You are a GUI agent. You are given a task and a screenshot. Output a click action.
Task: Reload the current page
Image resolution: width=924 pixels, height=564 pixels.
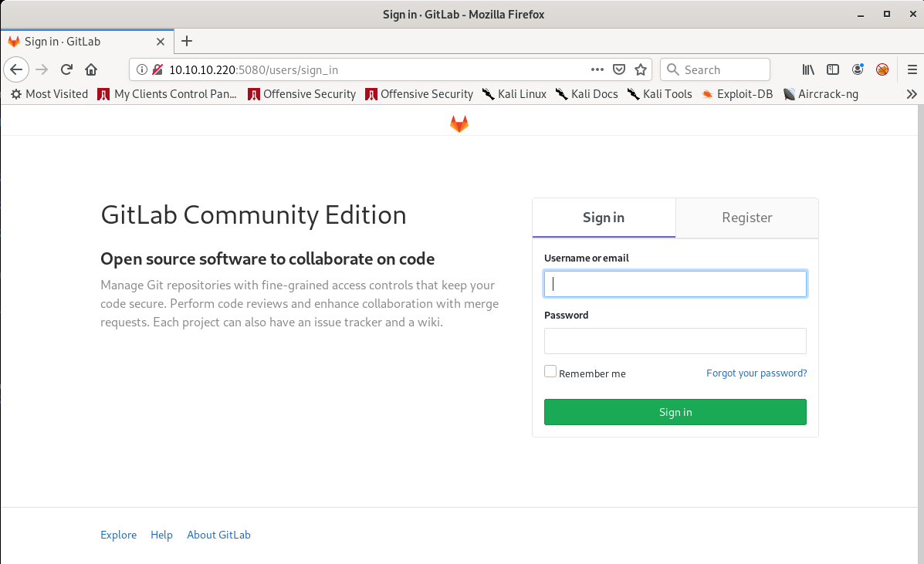coord(66,69)
